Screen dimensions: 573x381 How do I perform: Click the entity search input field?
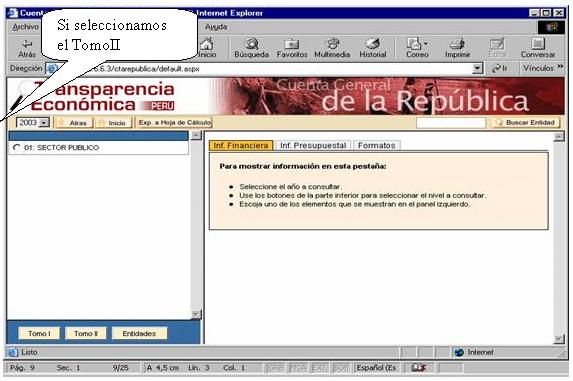[451, 123]
